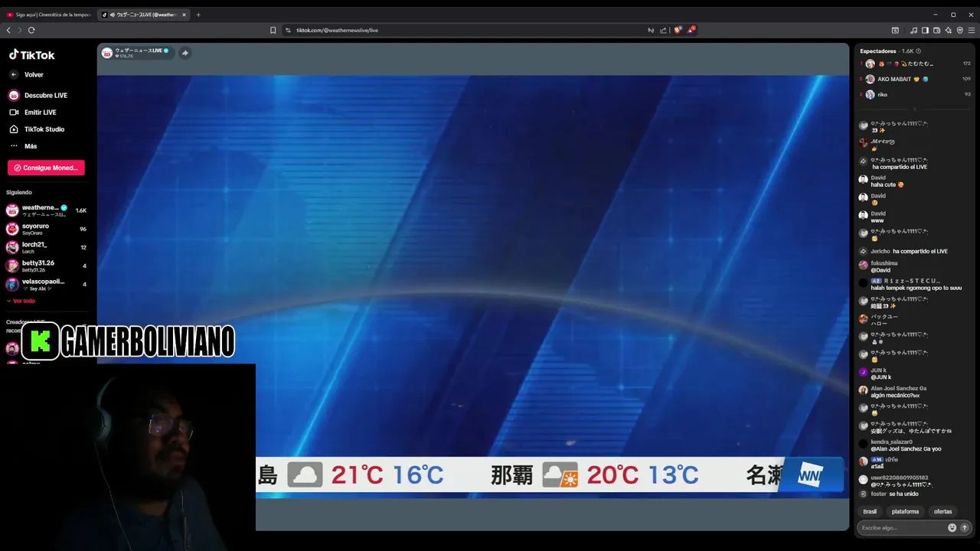Open the betty31.26 followed account
980x551 pixels.
coord(46,266)
